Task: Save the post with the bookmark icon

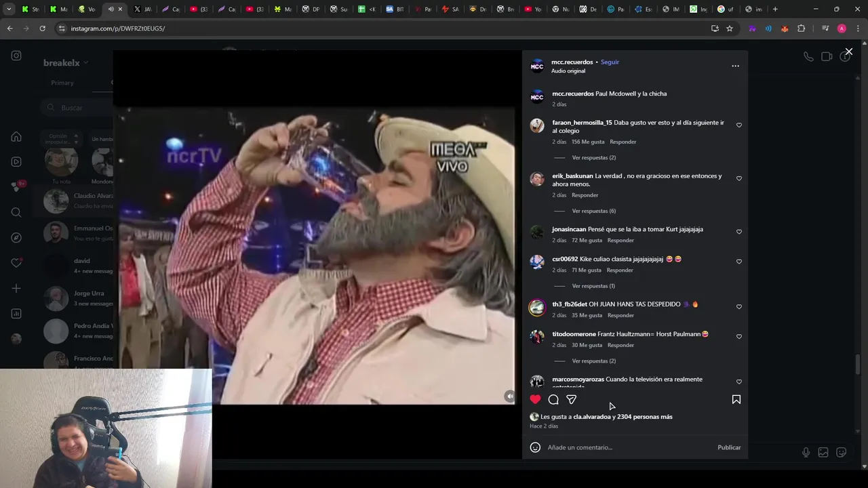Action: click(x=736, y=399)
